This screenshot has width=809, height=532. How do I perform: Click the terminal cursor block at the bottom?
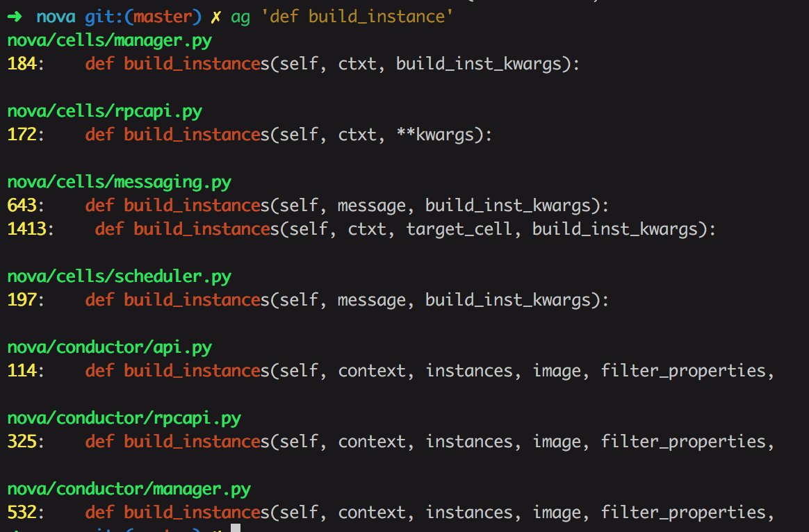pos(236,527)
